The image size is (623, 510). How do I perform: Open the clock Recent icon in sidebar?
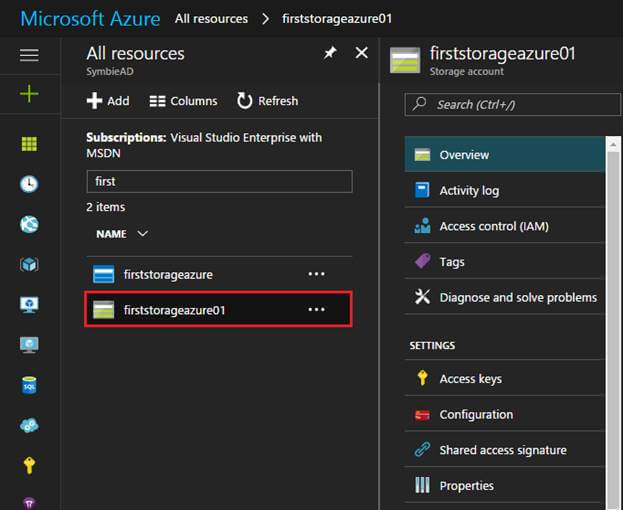[x=29, y=184]
